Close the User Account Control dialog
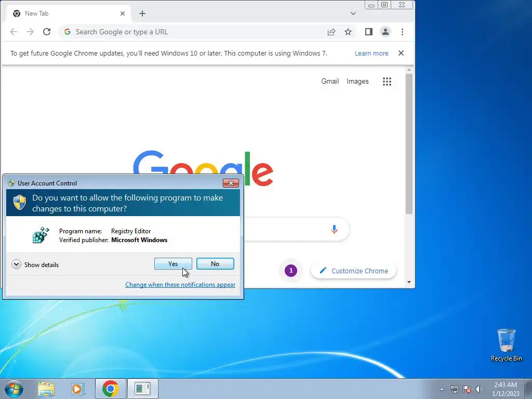 tap(231, 183)
